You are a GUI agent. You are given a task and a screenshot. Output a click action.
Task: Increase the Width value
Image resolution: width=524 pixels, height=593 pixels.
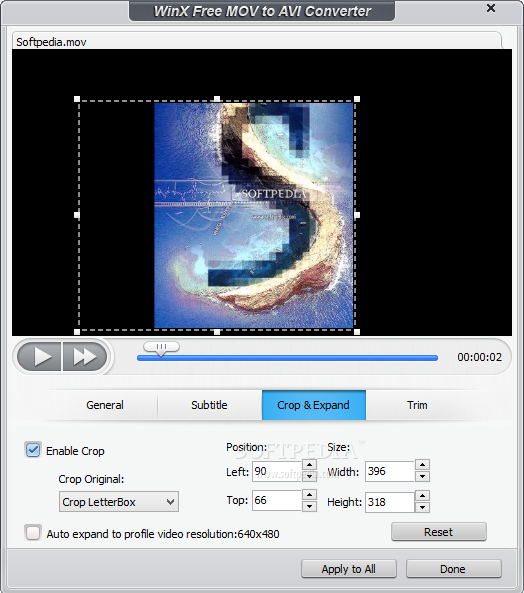[x=422, y=465]
